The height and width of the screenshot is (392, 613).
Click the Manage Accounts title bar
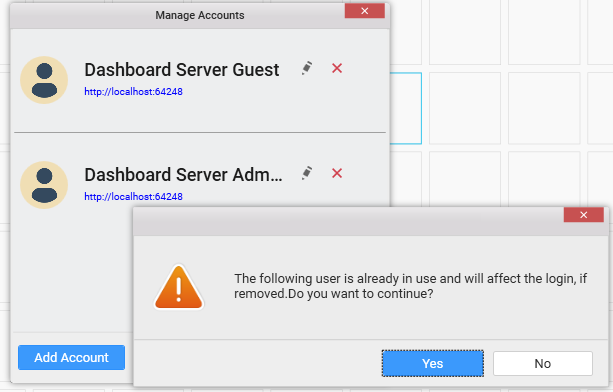[x=178, y=15]
